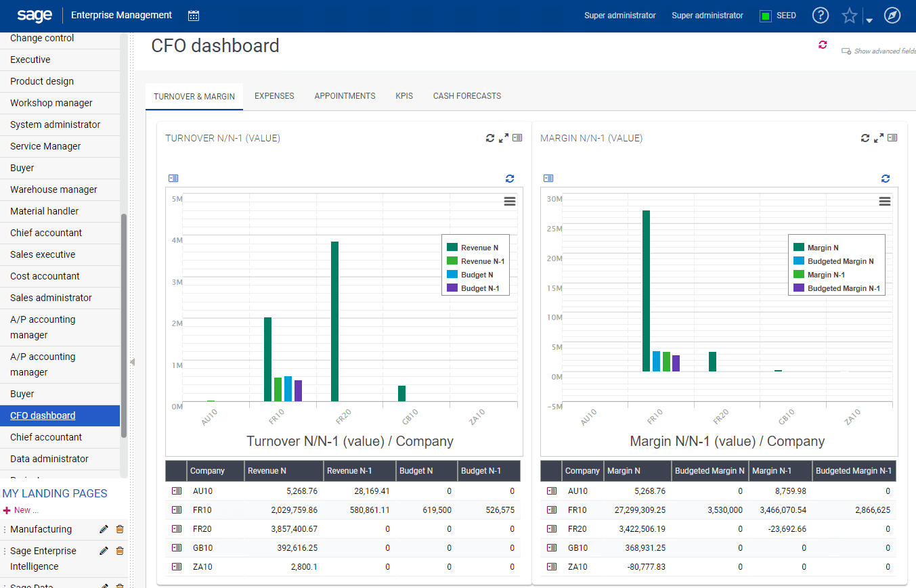Open FR20 row detail in Turnover table
This screenshot has width=916, height=588.
click(176, 529)
